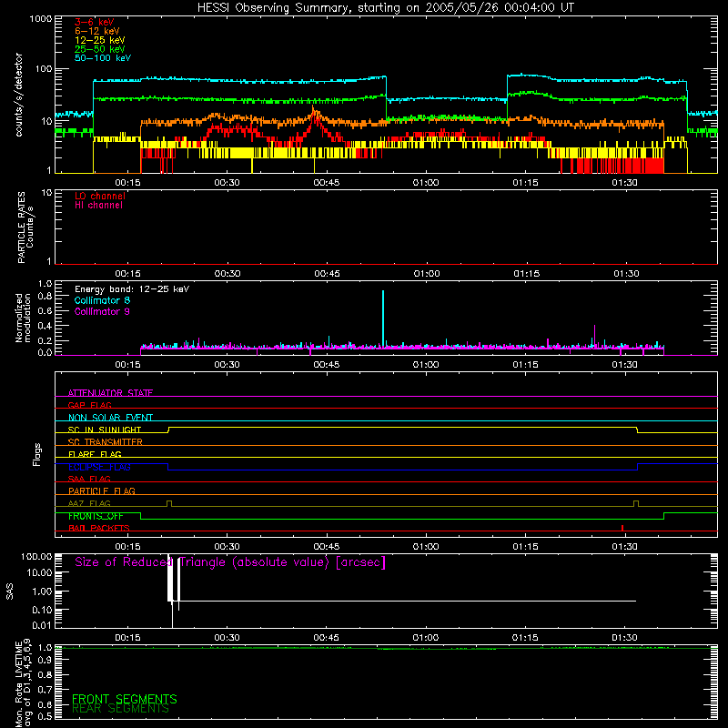Click the 0.8 tick on modulation axis

45,297
